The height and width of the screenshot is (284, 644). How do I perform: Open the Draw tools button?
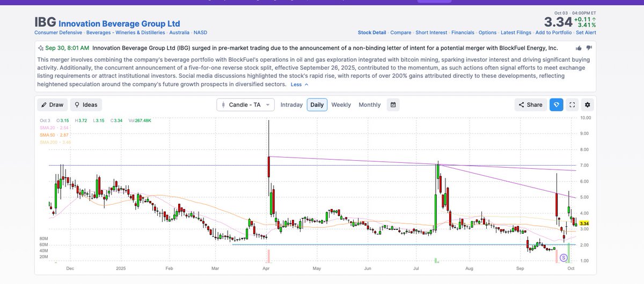[x=53, y=104]
